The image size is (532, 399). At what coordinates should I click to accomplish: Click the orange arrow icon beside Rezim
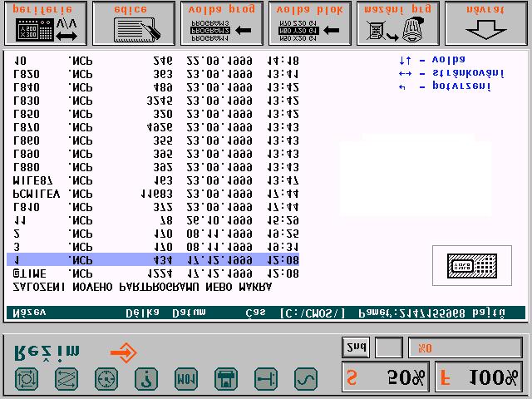124,352
